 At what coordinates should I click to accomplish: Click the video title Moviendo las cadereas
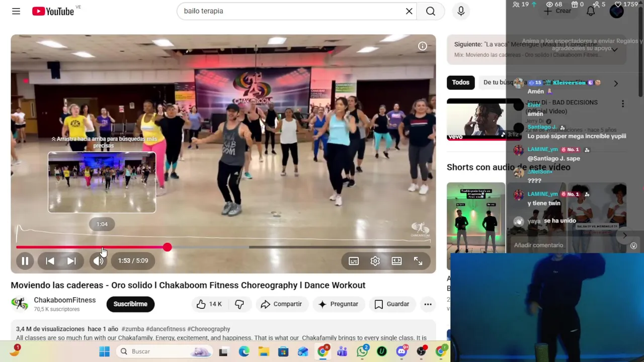[x=188, y=285]
